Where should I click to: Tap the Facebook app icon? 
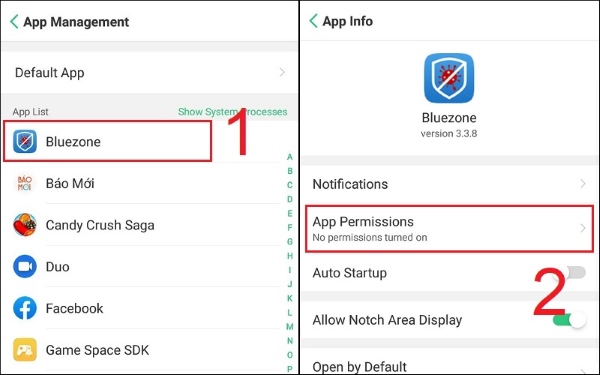[25, 308]
